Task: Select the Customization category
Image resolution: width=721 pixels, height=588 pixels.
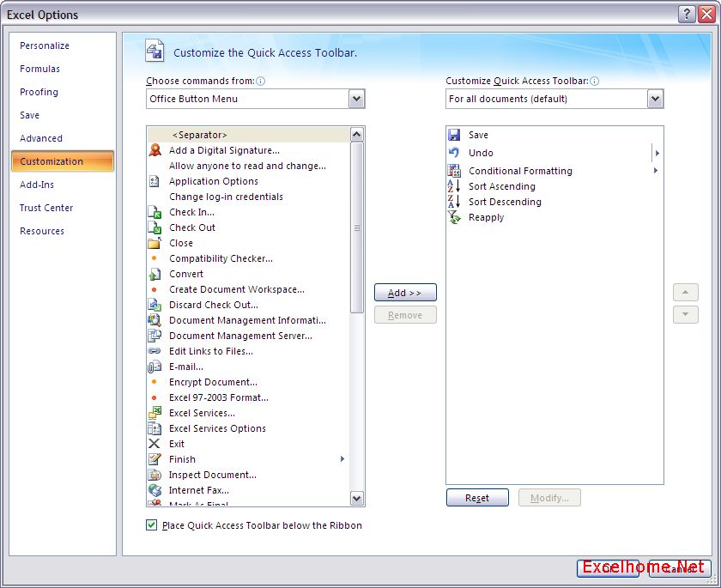Action: point(63,161)
